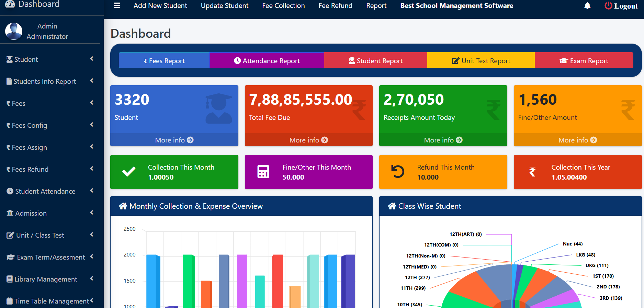Click More info under Receipts Amount Today
The image size is (644, 308).
click(x=443, y=140)
